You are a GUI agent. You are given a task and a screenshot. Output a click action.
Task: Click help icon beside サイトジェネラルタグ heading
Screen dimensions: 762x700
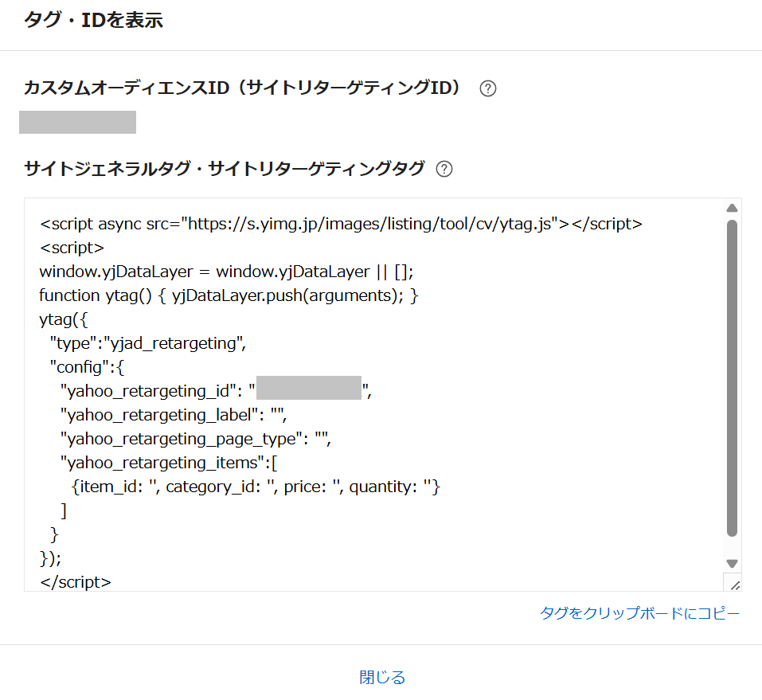[444, 169]
